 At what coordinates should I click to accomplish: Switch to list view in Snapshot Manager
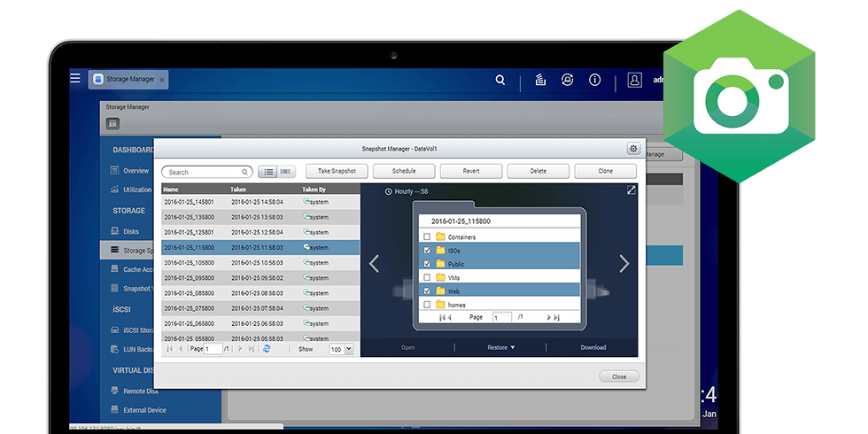[x=267, y=172]
